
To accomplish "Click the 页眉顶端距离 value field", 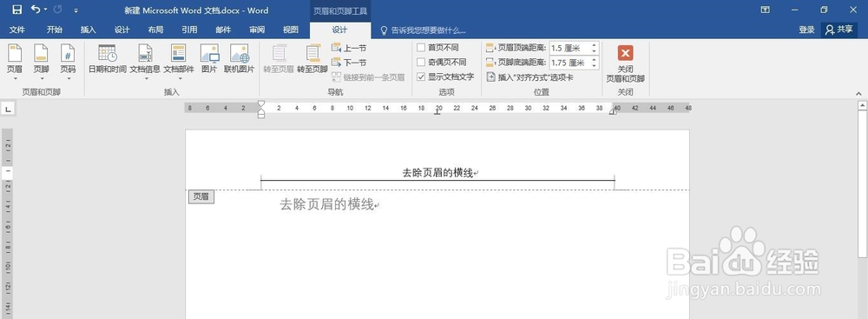I will (569, 49).
